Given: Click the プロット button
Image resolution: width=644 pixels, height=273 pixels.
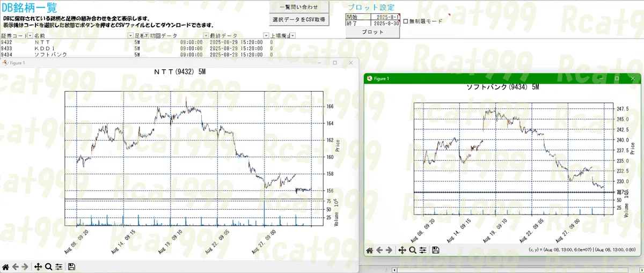Looking at the screenshot, I should 373,32.
